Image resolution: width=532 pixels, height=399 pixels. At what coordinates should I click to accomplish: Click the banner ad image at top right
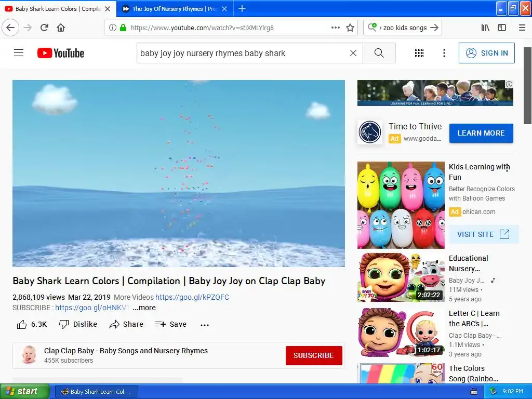point(435,93)
